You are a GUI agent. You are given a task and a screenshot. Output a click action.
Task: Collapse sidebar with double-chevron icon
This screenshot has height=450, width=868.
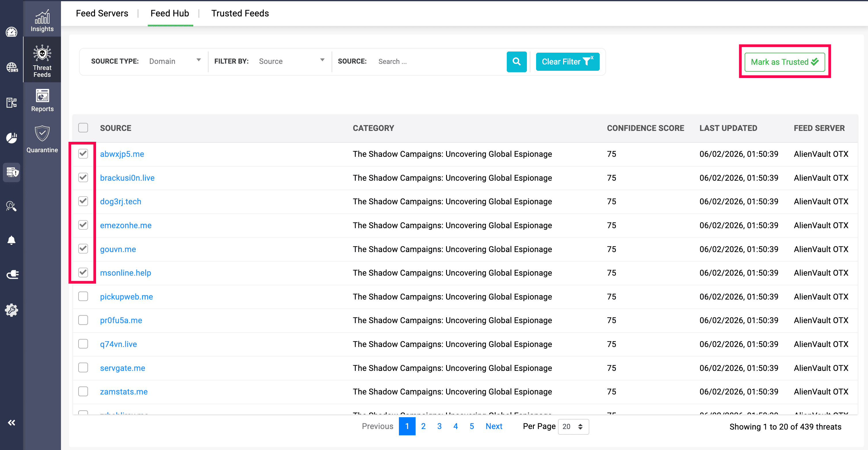pyautogui.click(x=12, y=422)
